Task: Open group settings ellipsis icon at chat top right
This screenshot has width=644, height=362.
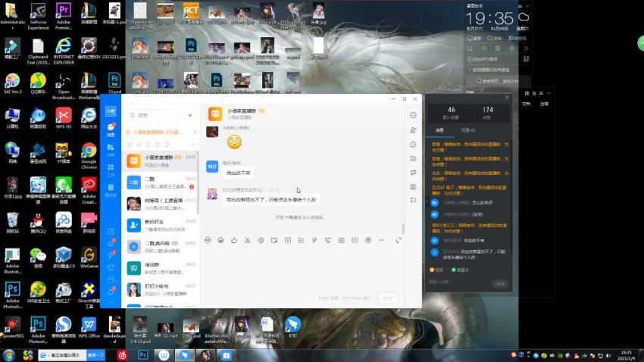Action: point(413,115)
